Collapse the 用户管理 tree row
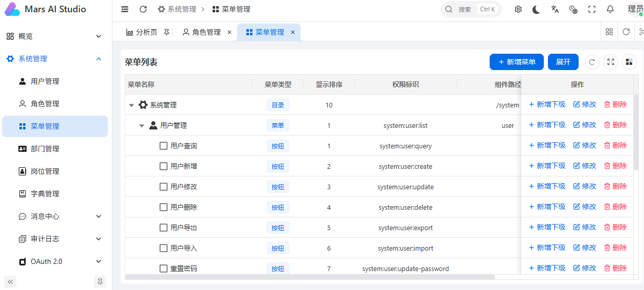The height and width of the screenshot is (290, 644). tap(142, 126)
